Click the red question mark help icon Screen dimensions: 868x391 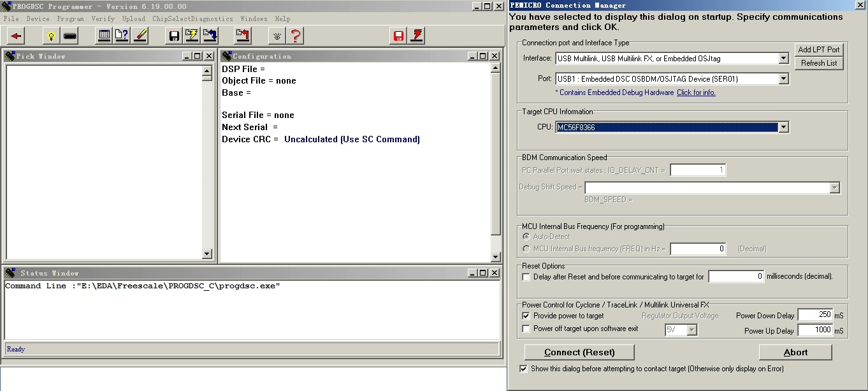[x=294, y=36]
